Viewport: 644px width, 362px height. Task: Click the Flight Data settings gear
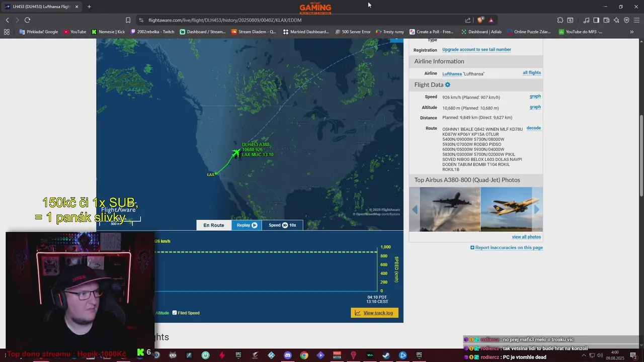448,85
